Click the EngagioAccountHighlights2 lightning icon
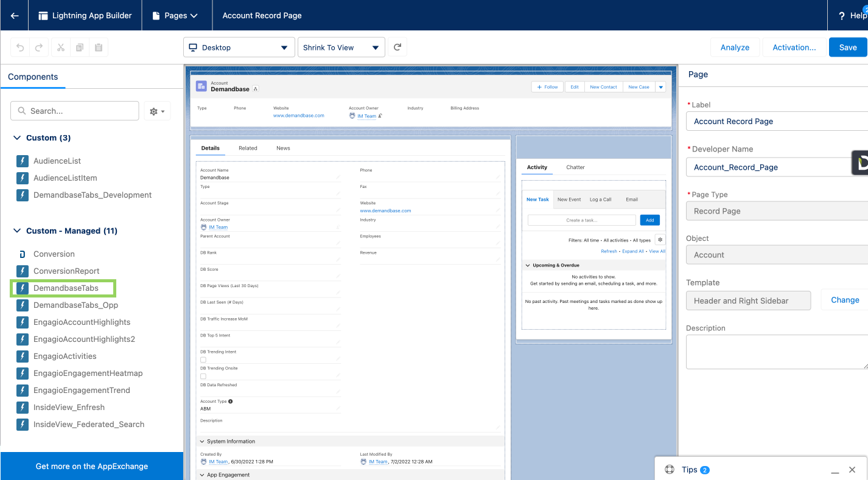 point(23,339)
